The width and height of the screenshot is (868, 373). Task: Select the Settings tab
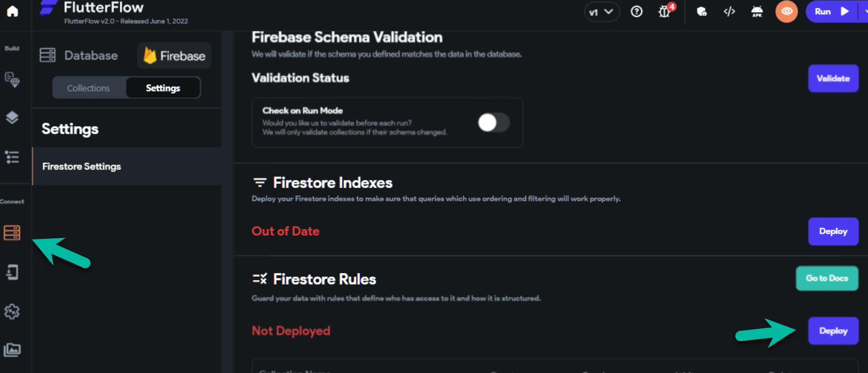[x=163, y=88]
